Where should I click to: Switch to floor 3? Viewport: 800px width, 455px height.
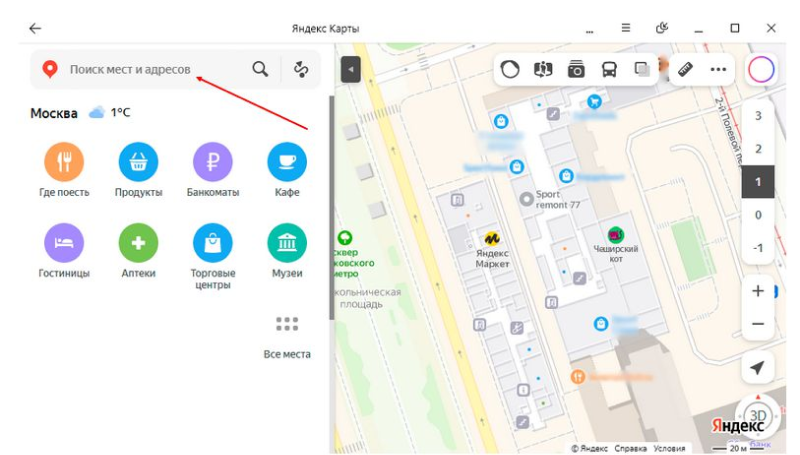point(758,116)
